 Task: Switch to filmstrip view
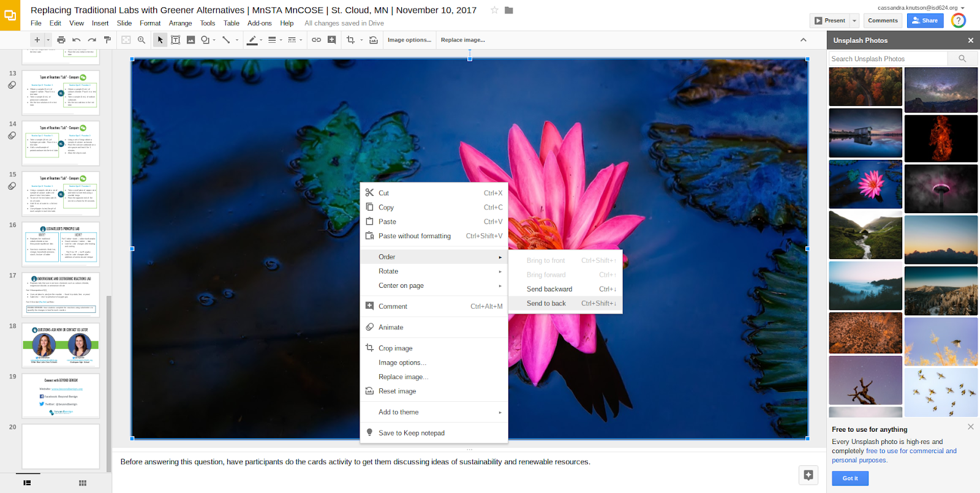pos(27,483)
